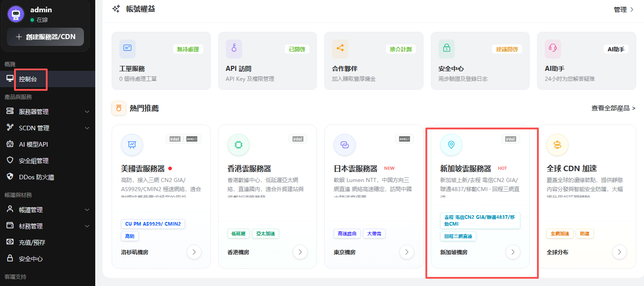Click the 新加坡雲服務器 location pin icon

451,145
